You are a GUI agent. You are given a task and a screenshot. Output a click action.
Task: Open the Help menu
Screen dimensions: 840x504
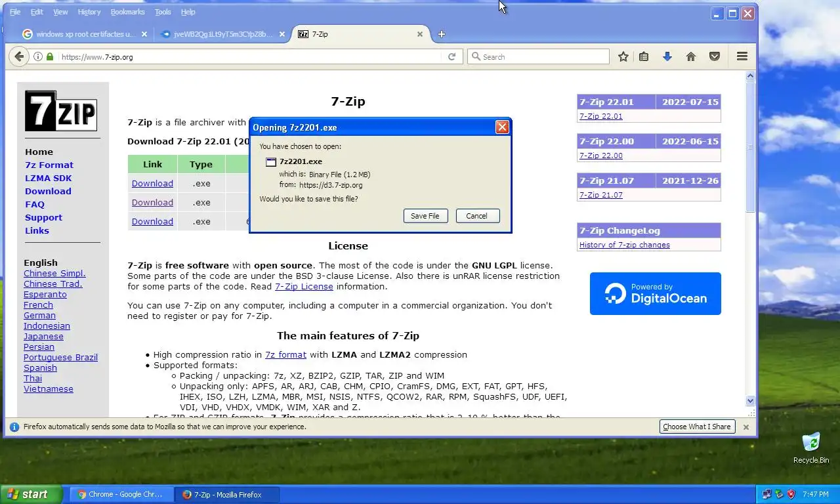[188, 12]
